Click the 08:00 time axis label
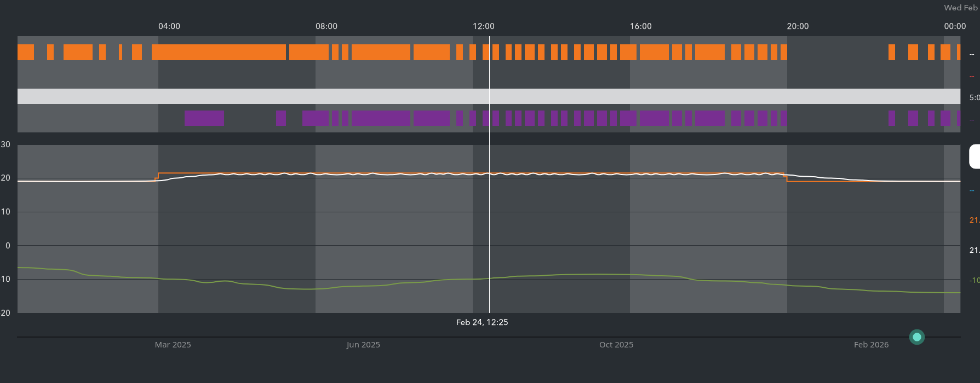 (x=326, y=26)
